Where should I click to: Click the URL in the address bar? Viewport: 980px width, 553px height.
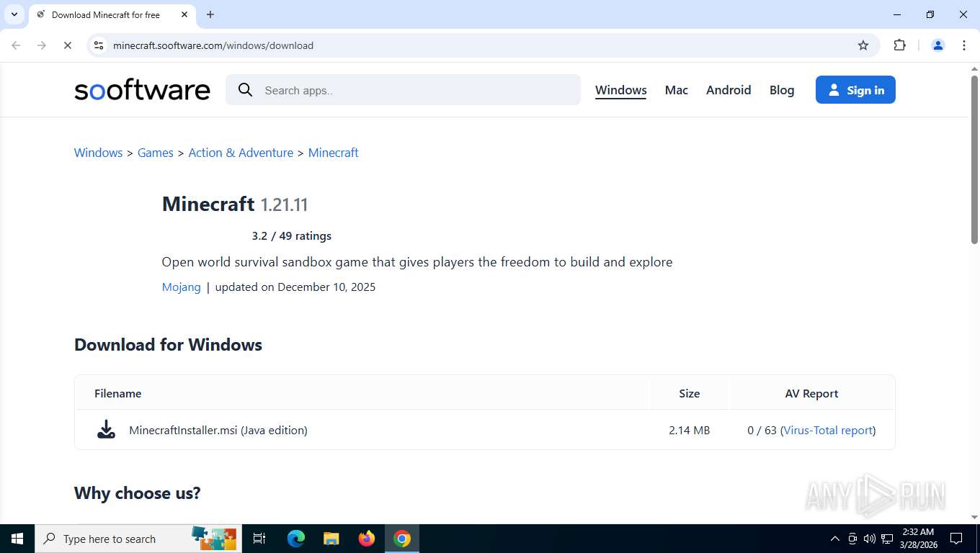click(x=213, y=45)
